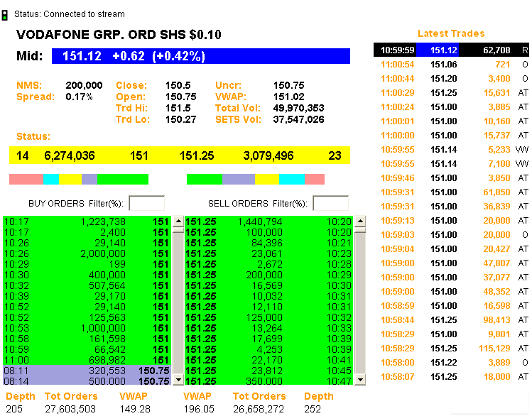Click the Trd Hi value 151.5
532x416 pixels.
pyautogui.click(x=178, y=108)
